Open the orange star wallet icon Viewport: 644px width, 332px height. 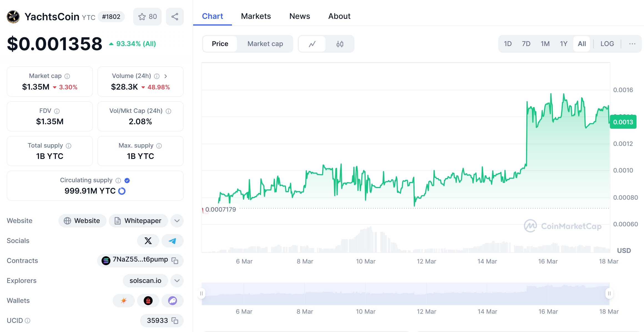pyautogui.click(x=124, y=301)
